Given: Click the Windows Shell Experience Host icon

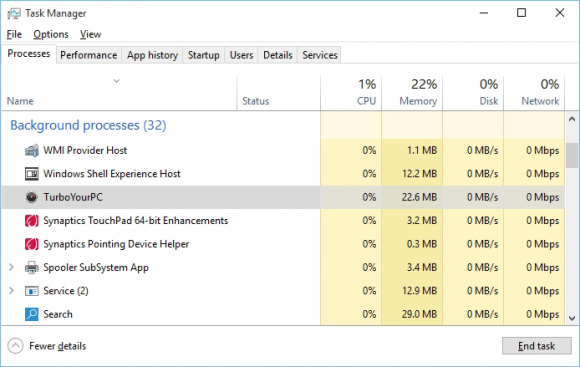Looking at the screenshot, I should click(x=31, y=174).
